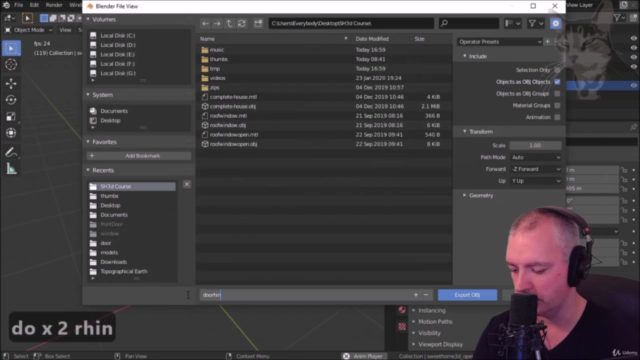
Task: Open the Render menu
Action: (54, 5)
